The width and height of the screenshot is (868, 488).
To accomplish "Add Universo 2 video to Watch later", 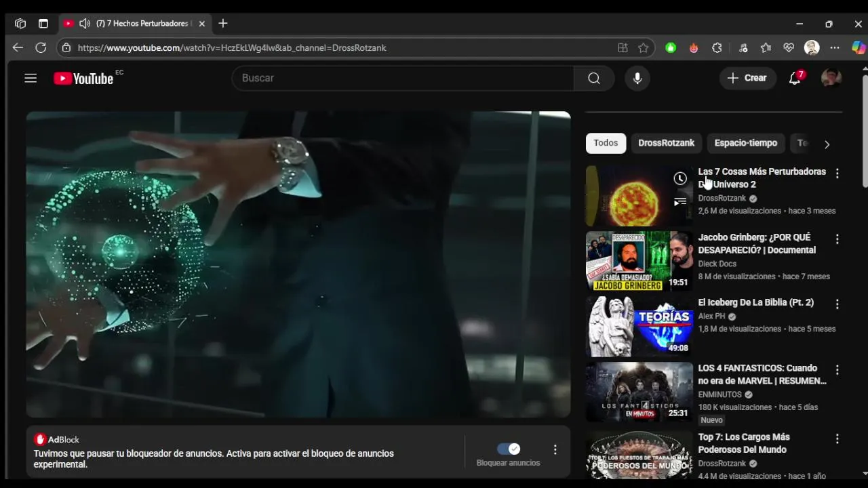I will (680, 178).
